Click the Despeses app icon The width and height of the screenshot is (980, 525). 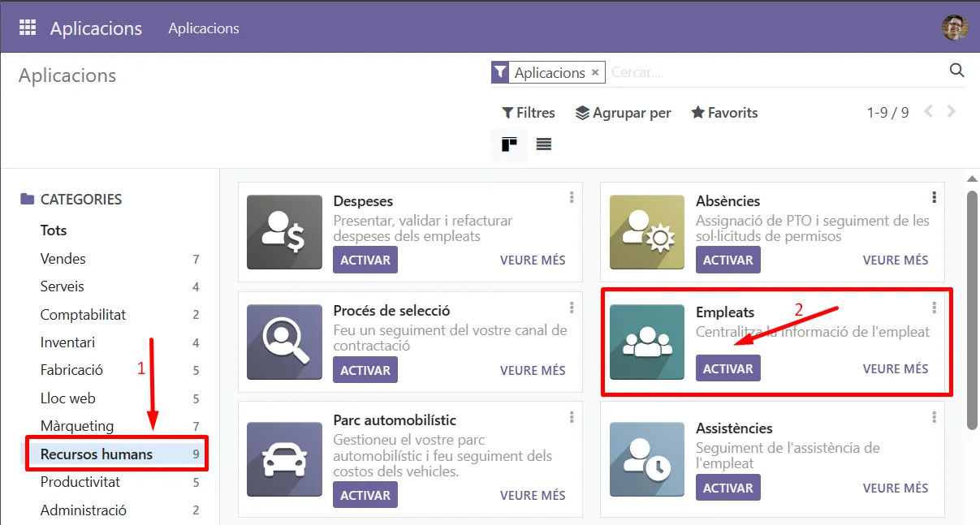[284, 232]
